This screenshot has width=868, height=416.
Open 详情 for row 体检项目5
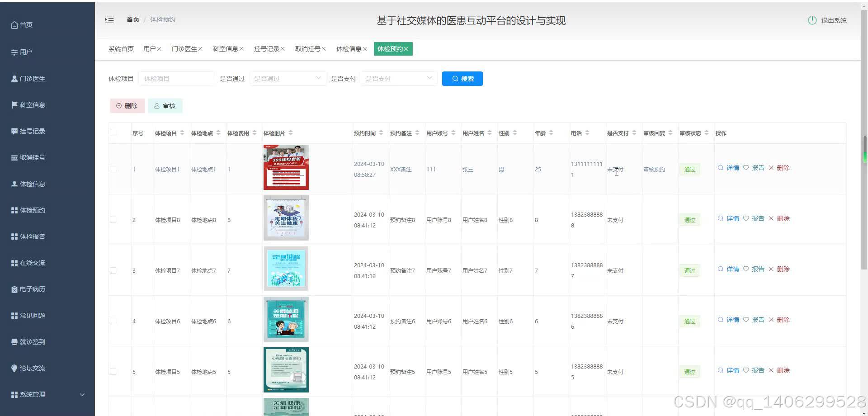click(x=729, y=370)
